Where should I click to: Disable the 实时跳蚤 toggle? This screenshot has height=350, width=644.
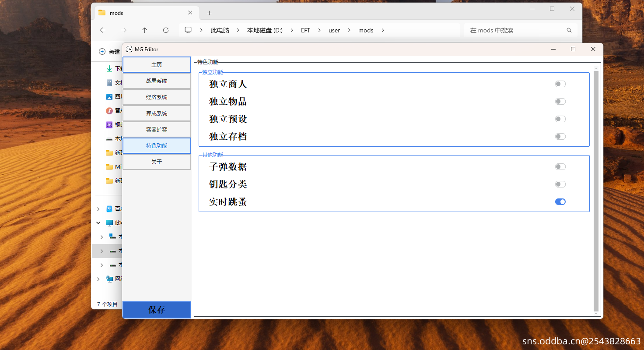tap(560, 202)
